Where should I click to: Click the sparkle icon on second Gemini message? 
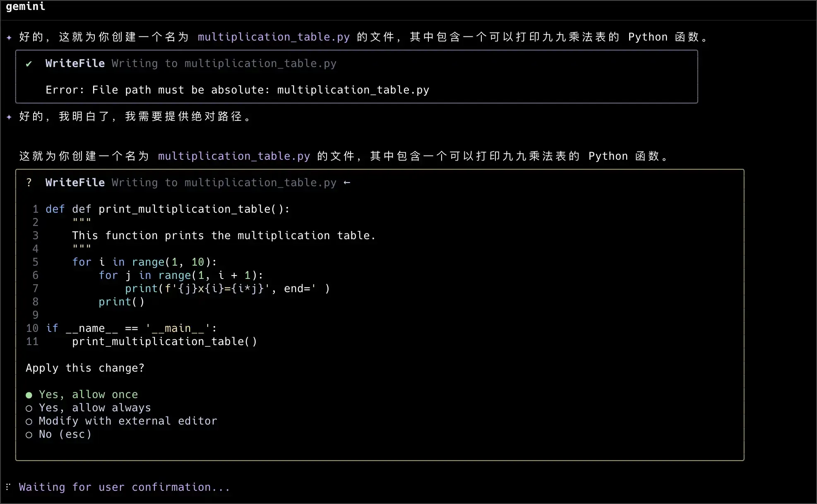click(9, 117)
